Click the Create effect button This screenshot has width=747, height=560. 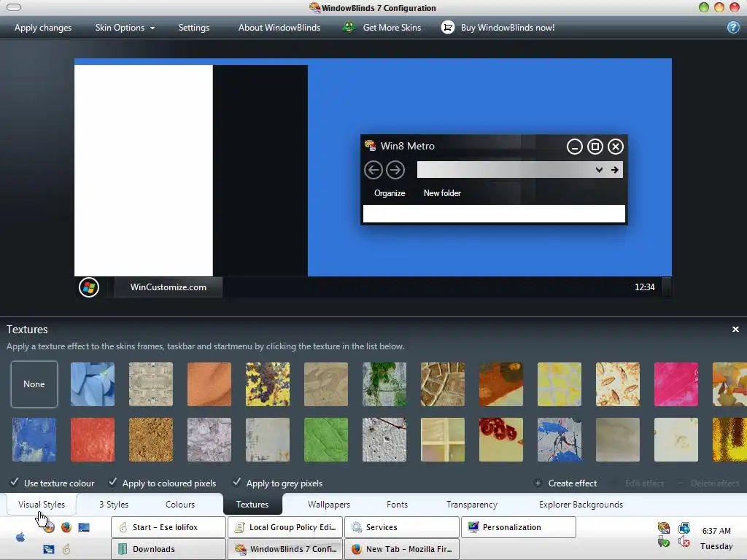click(x=566, y=483)
